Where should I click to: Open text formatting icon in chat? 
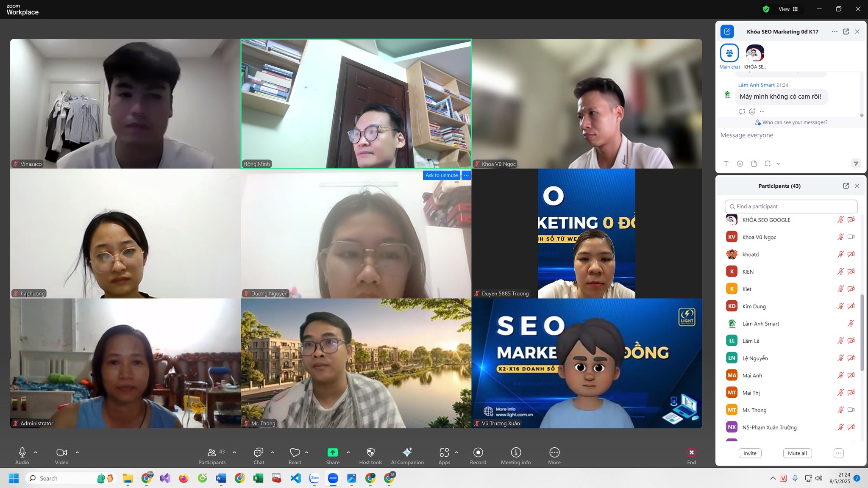[x=726, y=164]
